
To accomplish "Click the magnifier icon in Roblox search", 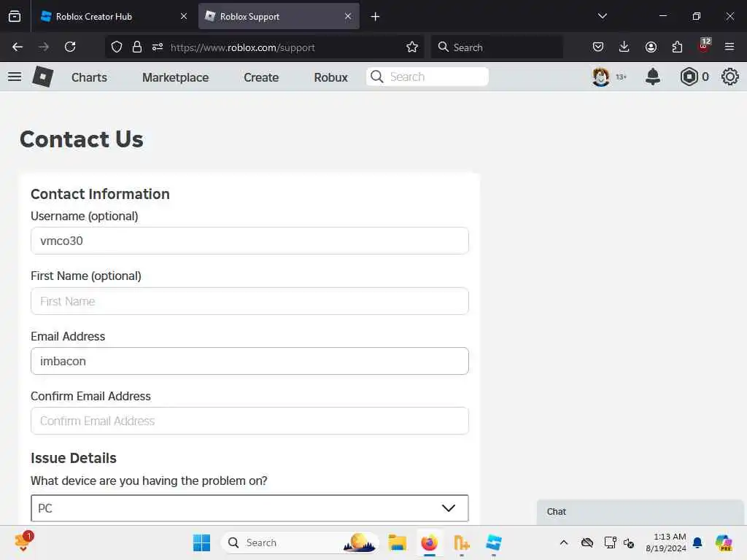I will pos(377,77).
